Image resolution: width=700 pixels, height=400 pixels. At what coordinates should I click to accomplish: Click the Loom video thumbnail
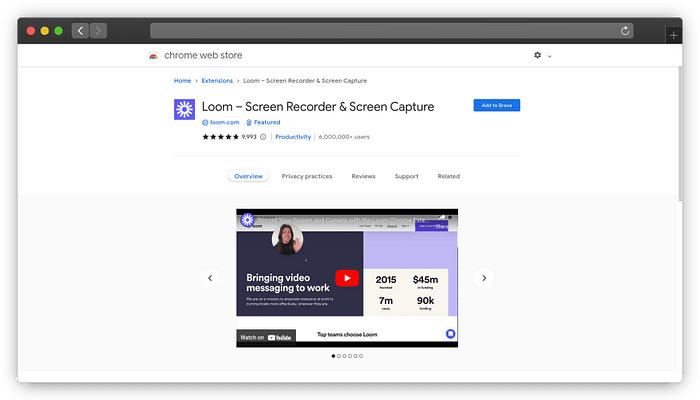(x=347, y=278)
